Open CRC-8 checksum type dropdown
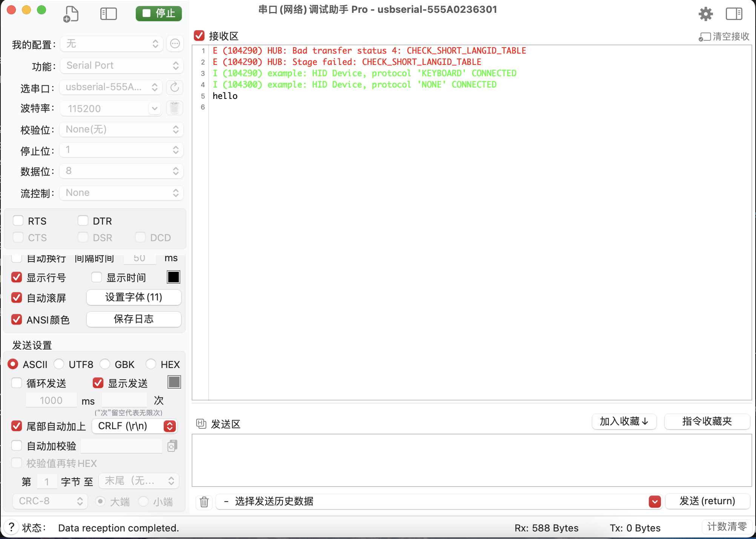 pyautogui.click(x=50, y=501)
